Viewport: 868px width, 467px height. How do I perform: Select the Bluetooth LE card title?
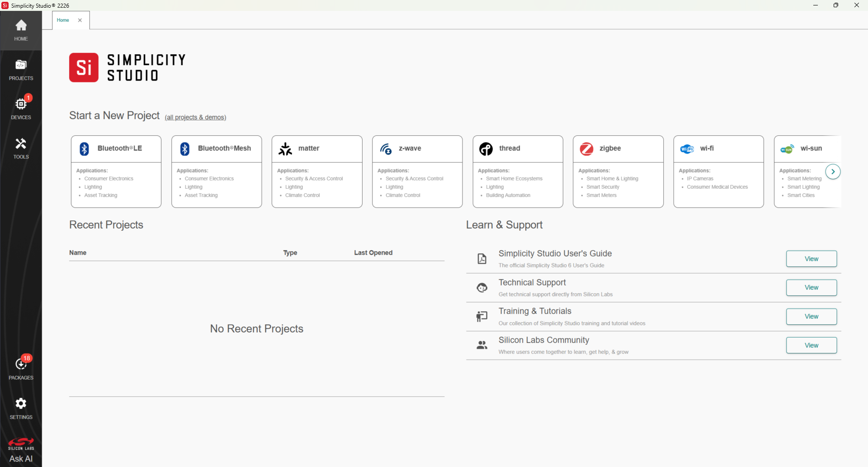click(x=120, y=148)
